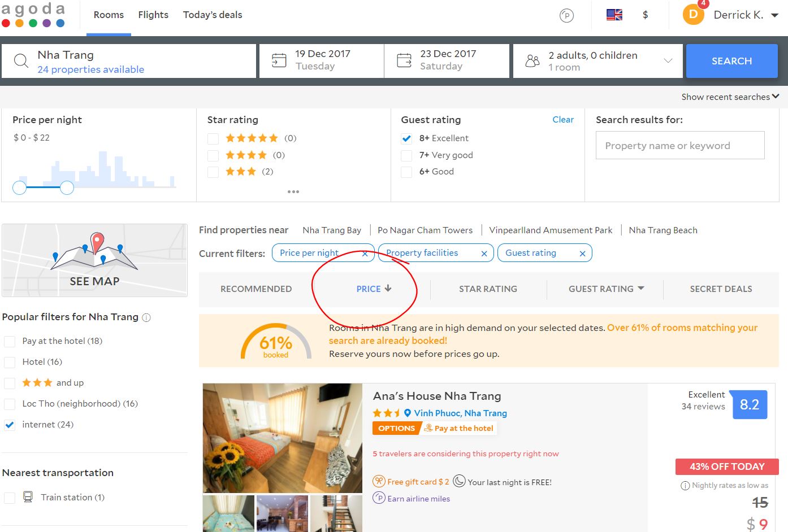Open the PointsMAX icon in header

566,16
